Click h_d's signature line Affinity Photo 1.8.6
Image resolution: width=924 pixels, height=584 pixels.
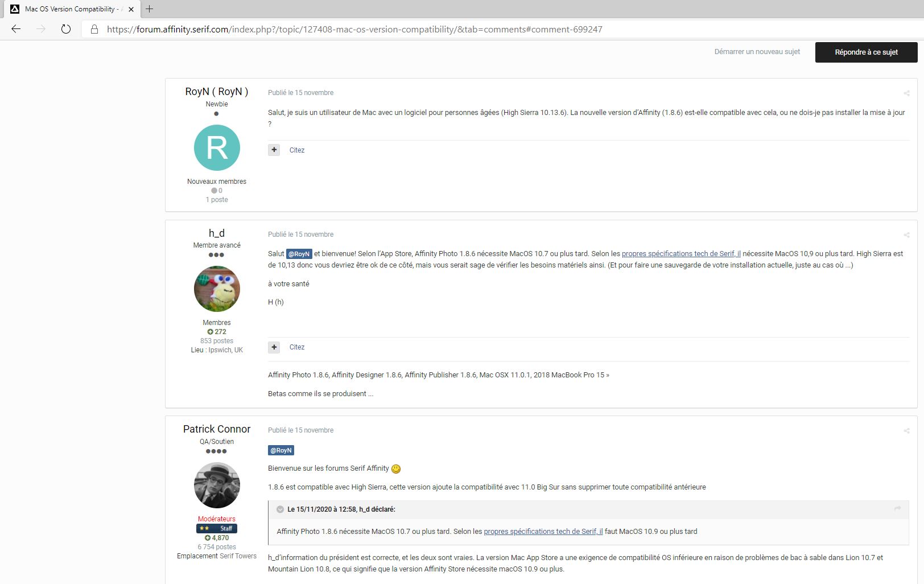(x=438, y=375)
